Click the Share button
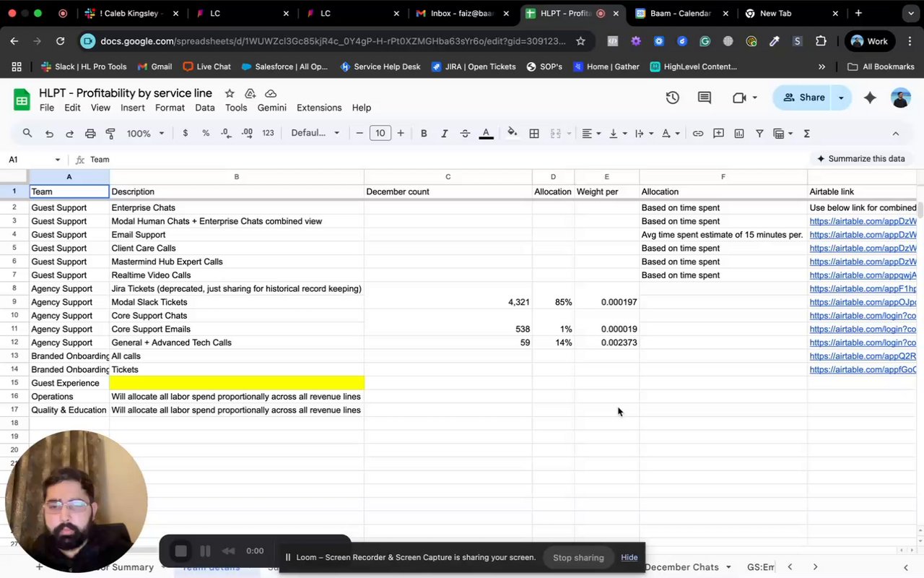Image resolution: width=924 pixels, height=578 pixels. 803,98
